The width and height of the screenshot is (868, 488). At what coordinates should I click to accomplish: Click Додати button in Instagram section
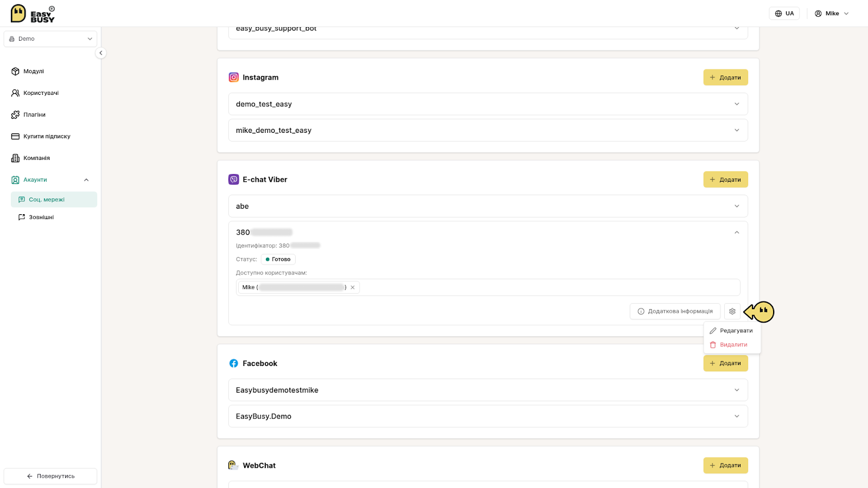725,78
